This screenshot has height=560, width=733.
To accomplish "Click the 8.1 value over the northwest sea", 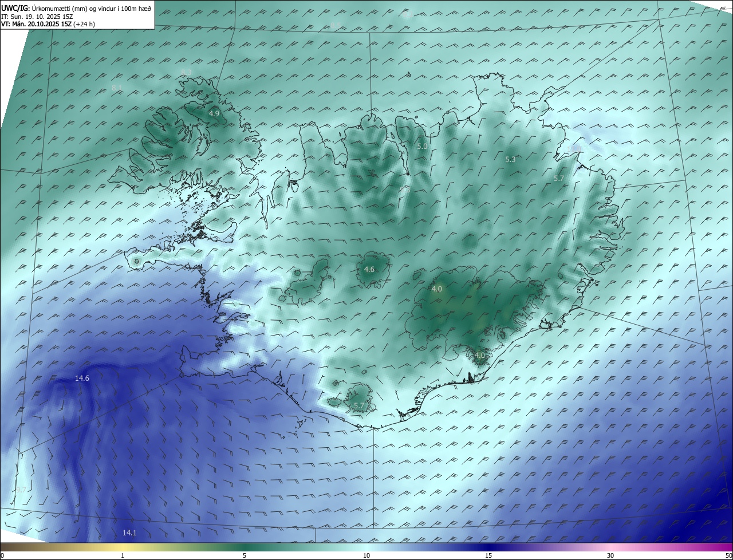I will click(116, 88).
